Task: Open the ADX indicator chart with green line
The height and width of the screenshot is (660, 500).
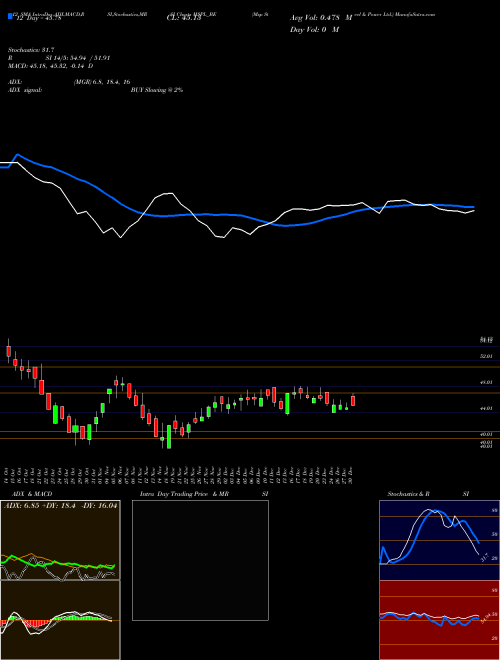Action: click(60, 540)
